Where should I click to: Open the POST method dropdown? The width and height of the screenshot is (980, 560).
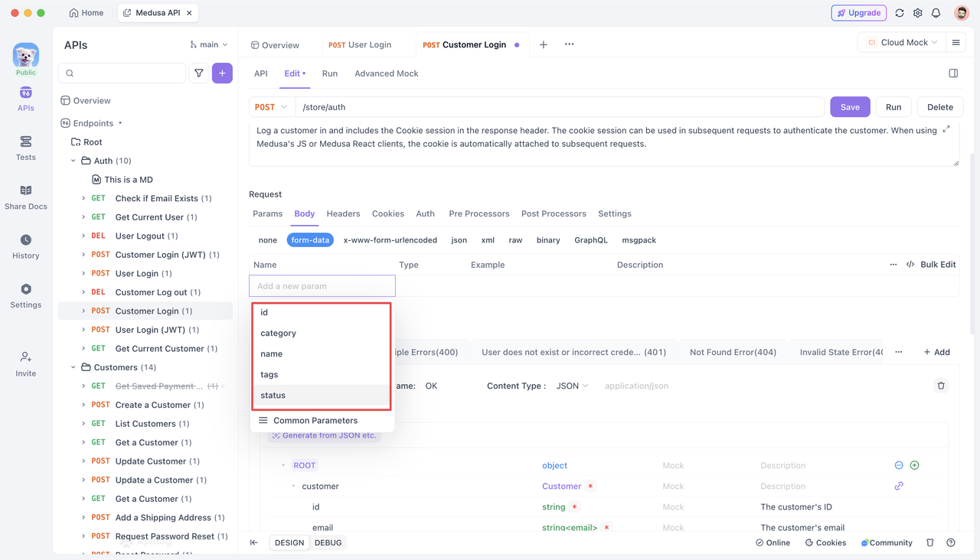(x=271, y=107)
